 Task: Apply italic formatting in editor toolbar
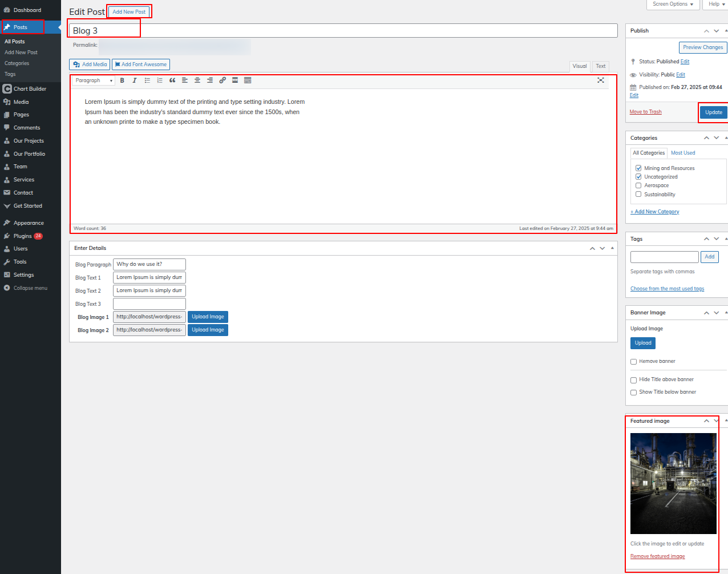point(135,80)
